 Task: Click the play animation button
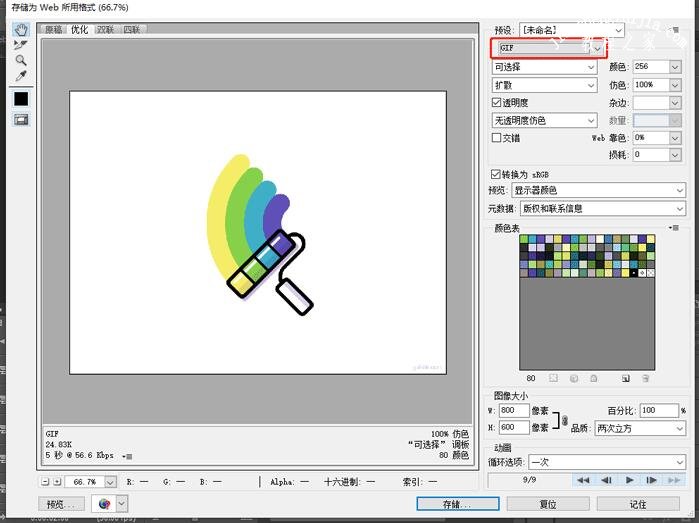[x=630, y=480]
